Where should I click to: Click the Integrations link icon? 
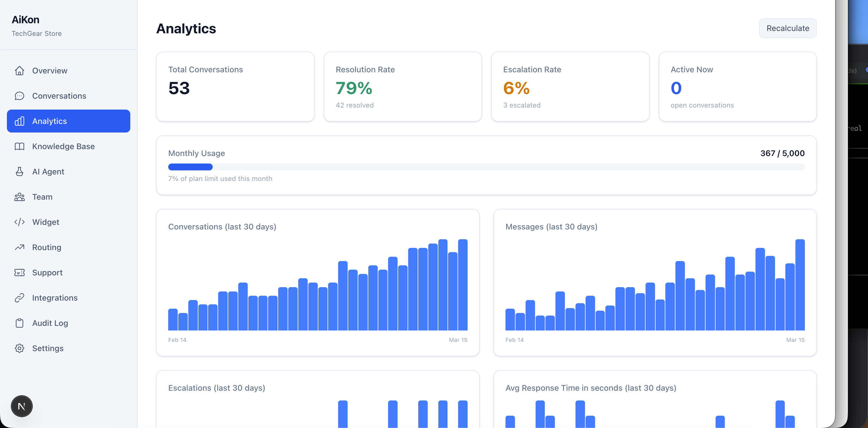(20, 298)
